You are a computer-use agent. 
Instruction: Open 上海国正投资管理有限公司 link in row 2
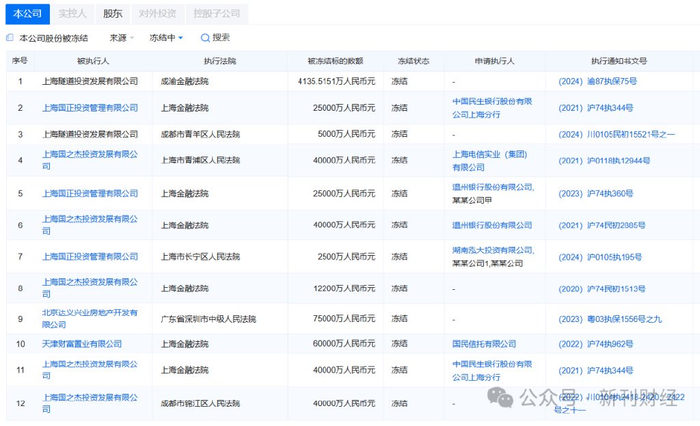pos(90,108)
